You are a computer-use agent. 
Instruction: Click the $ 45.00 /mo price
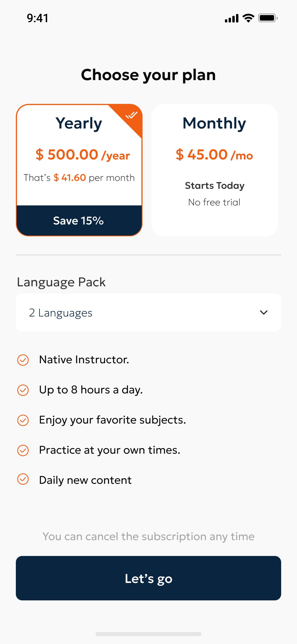[214, 155]
